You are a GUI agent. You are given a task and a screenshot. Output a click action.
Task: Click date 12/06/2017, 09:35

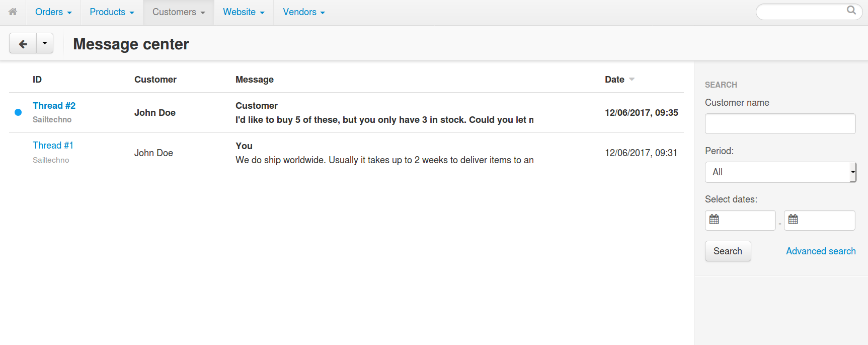(642, 113)
